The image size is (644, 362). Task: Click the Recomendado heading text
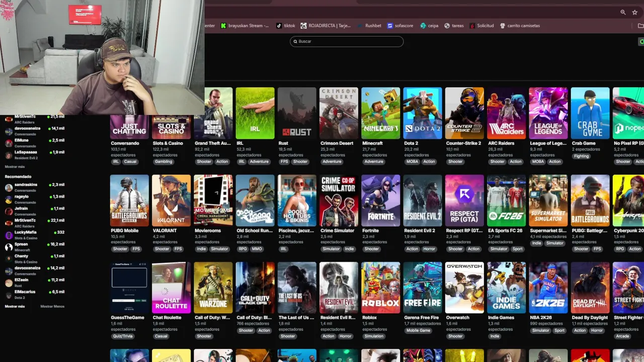(18, 176)
